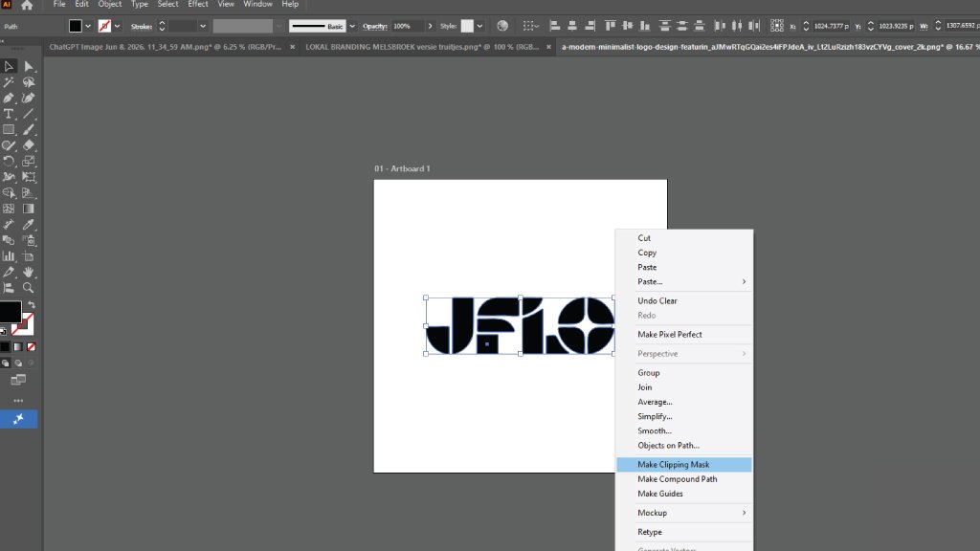Select the Paintbrush tool
This screenshot has height=551, width=980.
click(x=28, y=129)
